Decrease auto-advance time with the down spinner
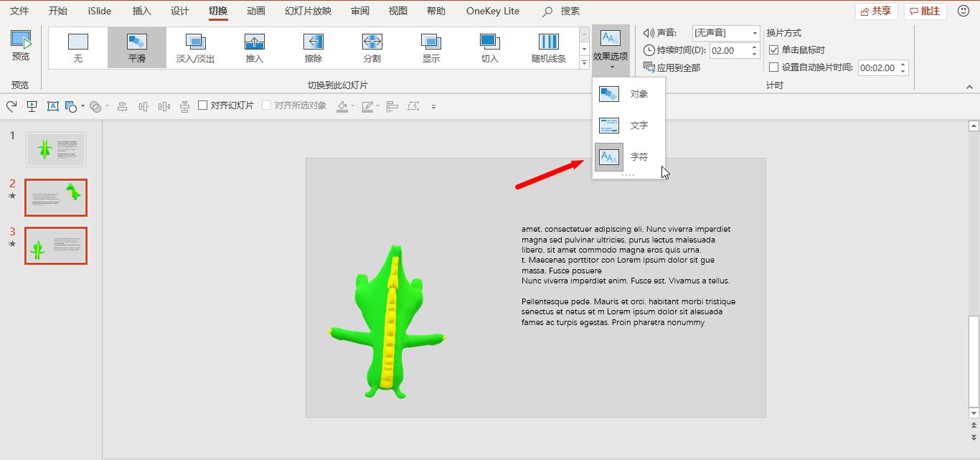 (x=903, y=71)
